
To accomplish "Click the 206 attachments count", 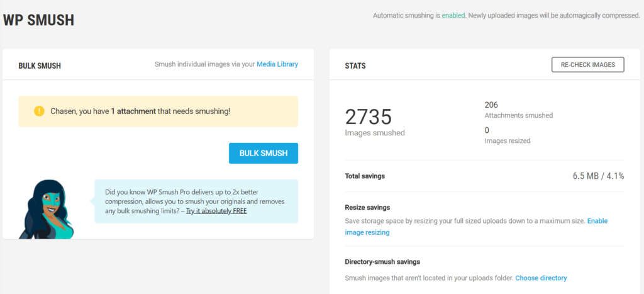I will pyautogui.click(x=491, y=105).
